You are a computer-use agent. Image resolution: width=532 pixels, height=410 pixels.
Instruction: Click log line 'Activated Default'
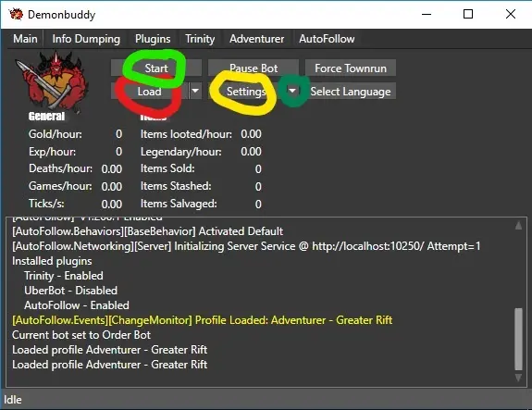click(148, 231)
